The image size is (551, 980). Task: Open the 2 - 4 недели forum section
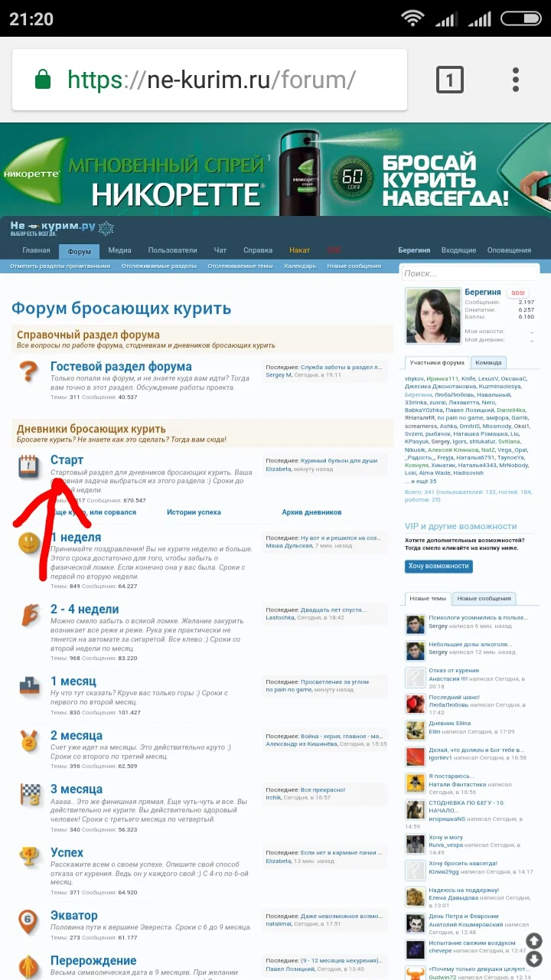84,609
